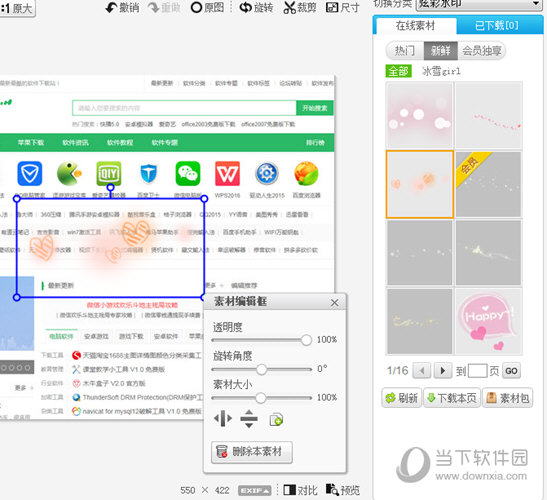Flip the material horizontally icon
The width and height of the screenshot is (547, 500).
(223, 418)
